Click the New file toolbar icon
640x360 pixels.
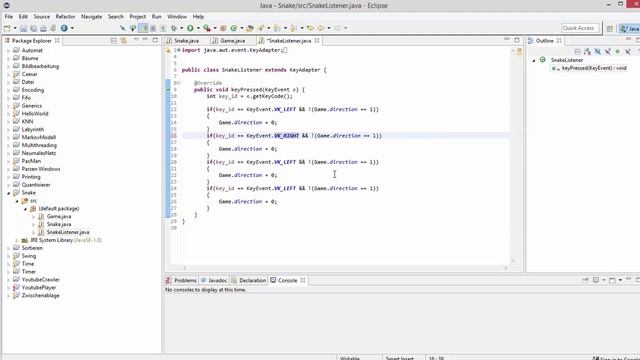(7, 28)
